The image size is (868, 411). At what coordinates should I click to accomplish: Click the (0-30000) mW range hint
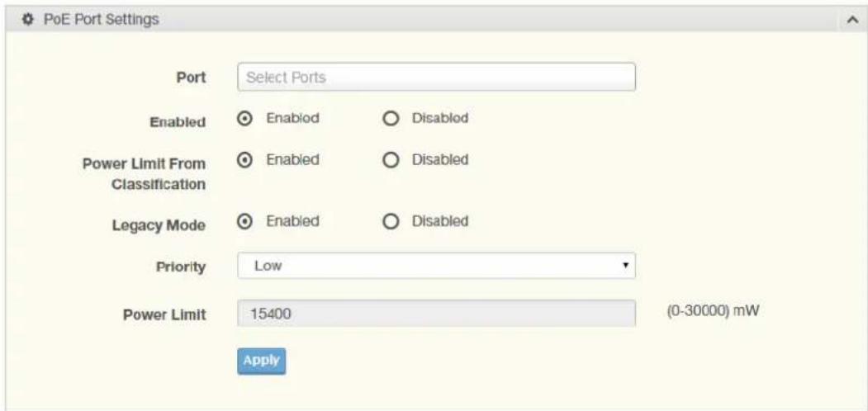[x=713, y=311]
